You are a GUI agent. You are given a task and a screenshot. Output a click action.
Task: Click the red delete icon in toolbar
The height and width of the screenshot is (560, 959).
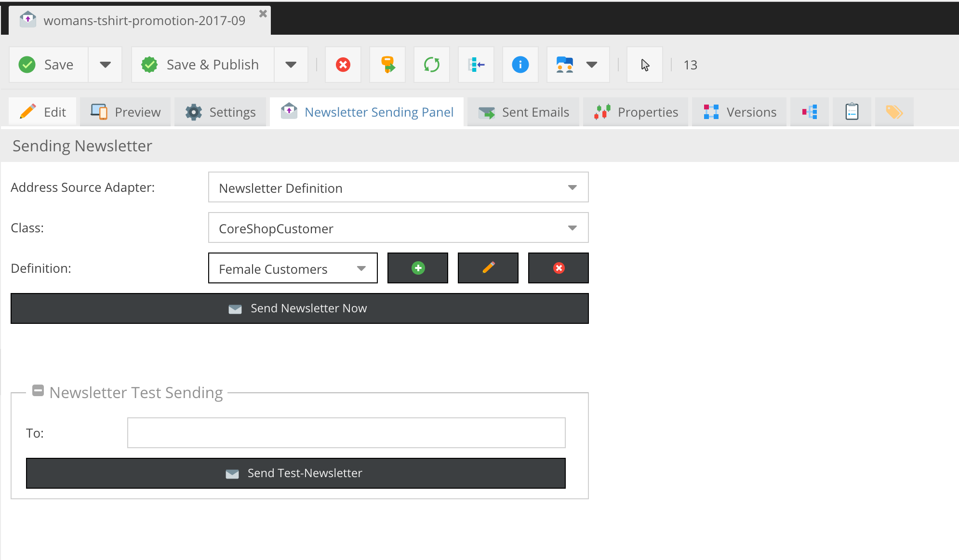343,65
